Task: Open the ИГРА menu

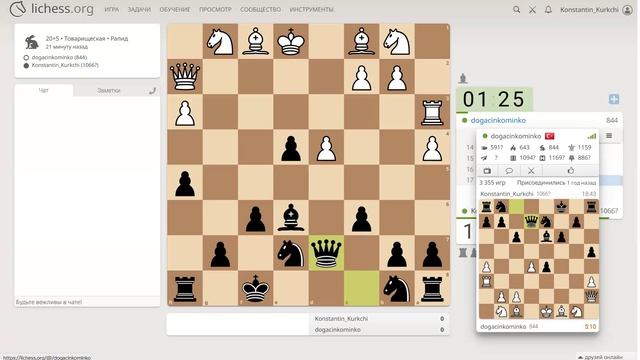Action: [111, 9]
